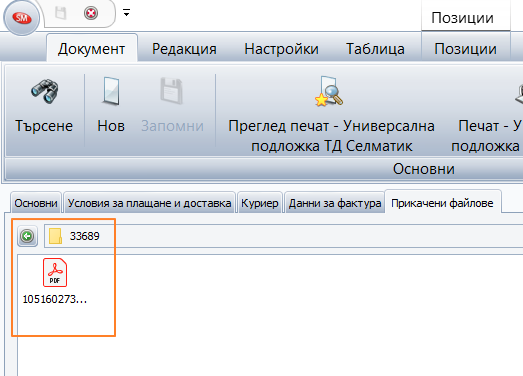
Task: Click the red cancel icon in quick toolbar
Action: [91, 13]
